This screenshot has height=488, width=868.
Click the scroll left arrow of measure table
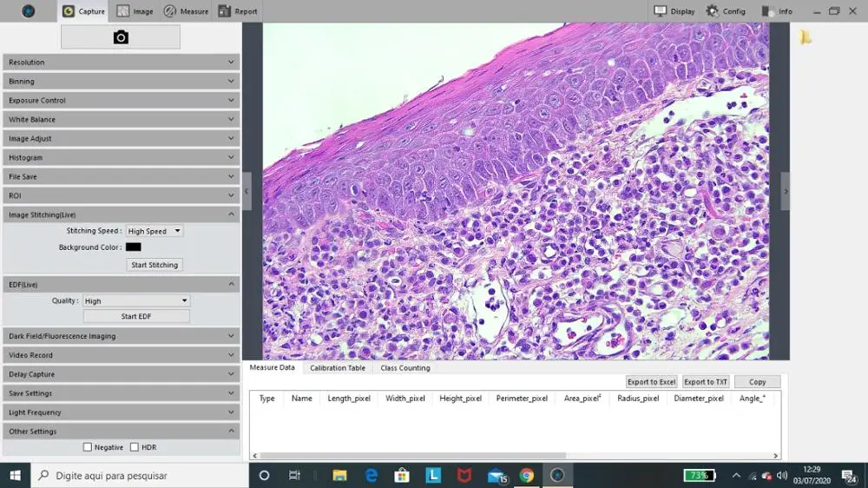pyautogui.click(x=254, y=456)
